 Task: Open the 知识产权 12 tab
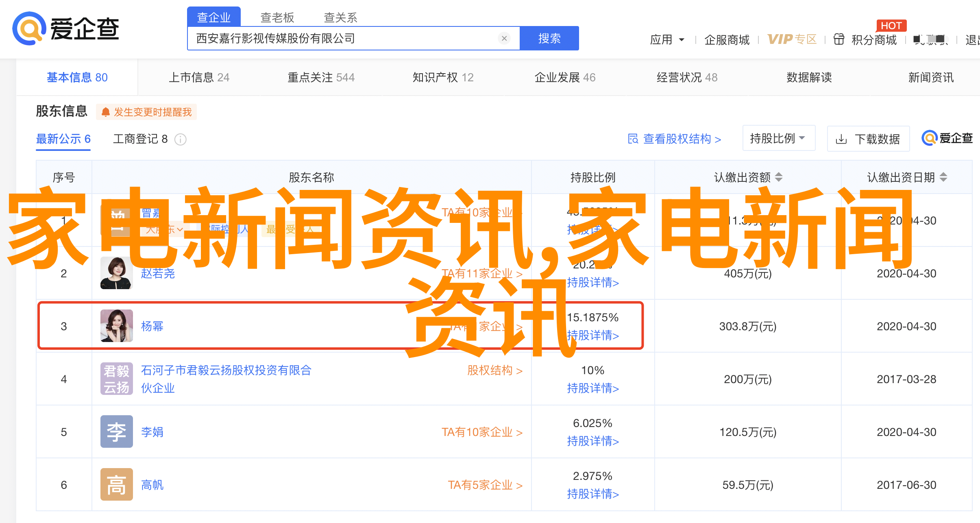pos(443,77)
